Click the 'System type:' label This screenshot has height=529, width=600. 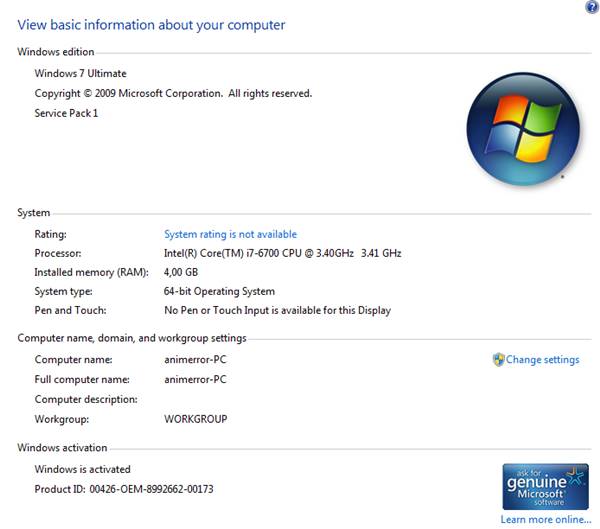pyautogui.click(x=63, y=292)
